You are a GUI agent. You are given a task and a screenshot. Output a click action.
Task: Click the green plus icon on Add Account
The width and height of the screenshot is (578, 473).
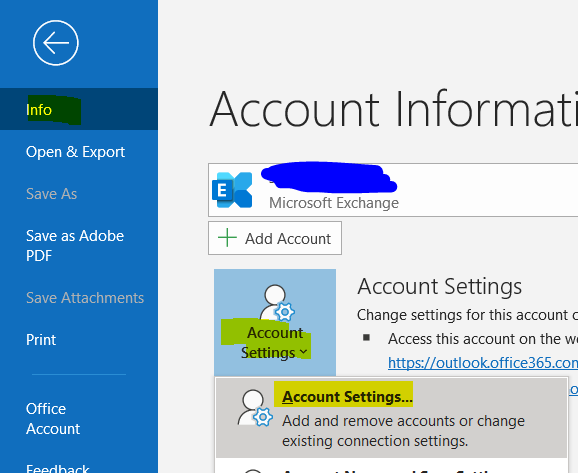(x=227, y=238)
